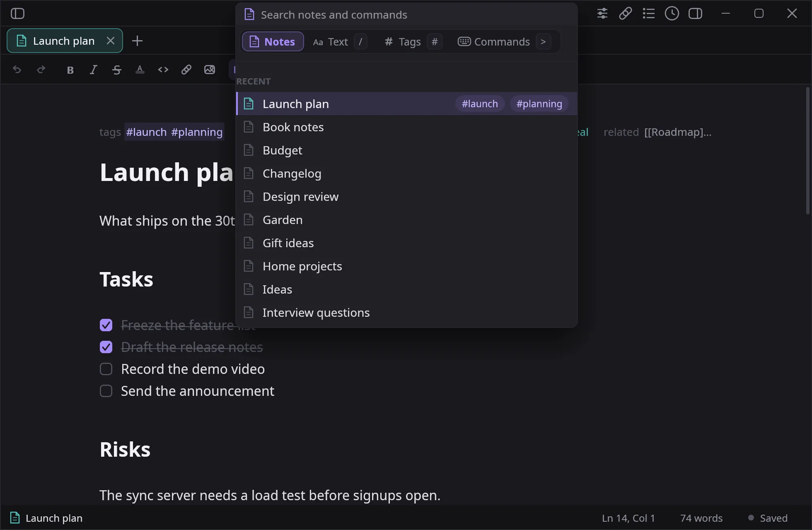Switch search mode to Notes
The height and width of the screenshot is (530, 812).
tap(273, 42)
